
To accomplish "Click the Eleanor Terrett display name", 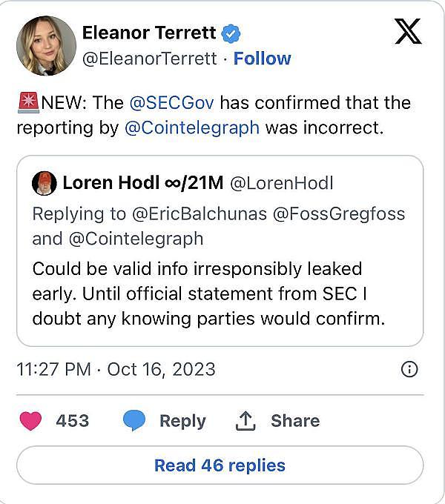I will tap(149, 33).
